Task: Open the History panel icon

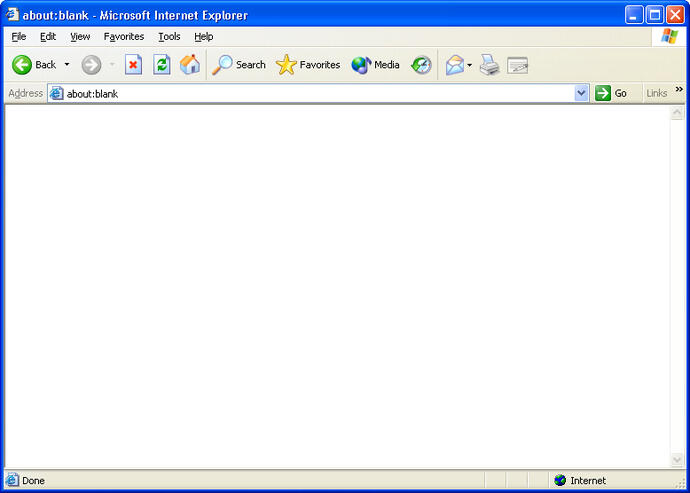Action: [421, 65]
